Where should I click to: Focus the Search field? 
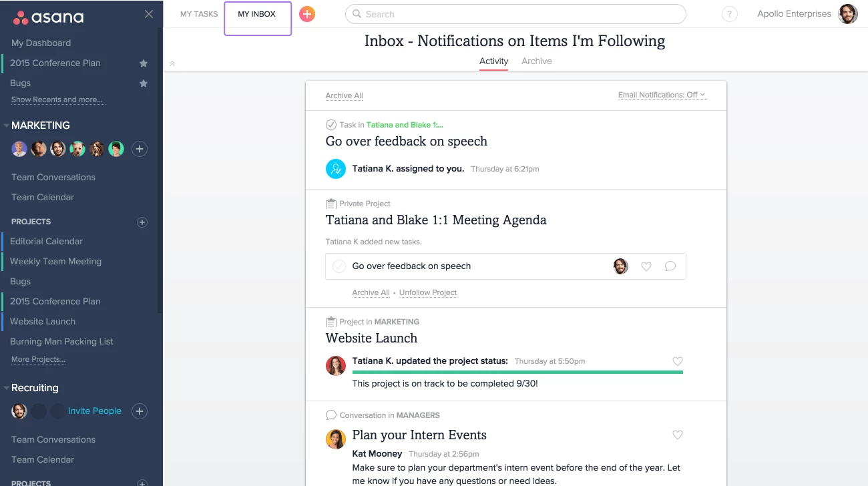pos(515,14)
